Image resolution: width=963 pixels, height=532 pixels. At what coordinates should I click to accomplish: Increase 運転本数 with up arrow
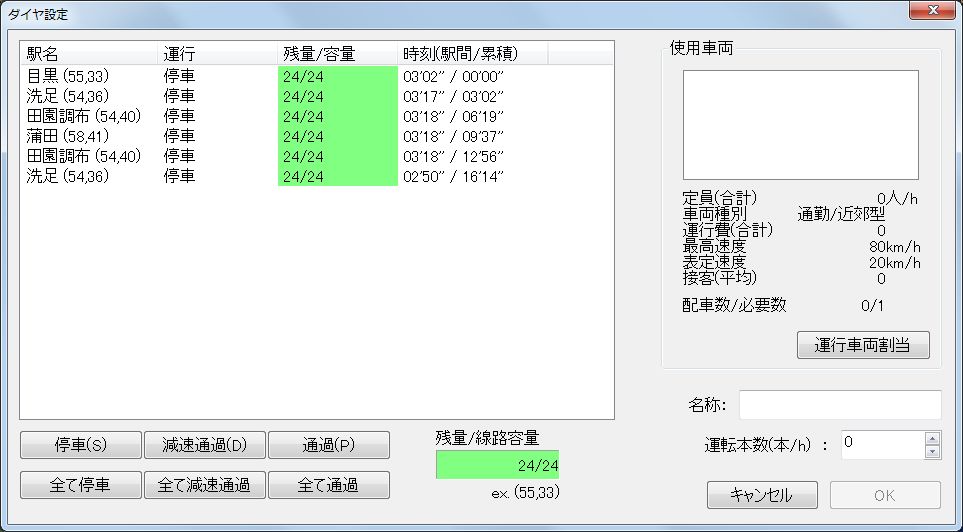pyautogui.click(x=932, y=438)
